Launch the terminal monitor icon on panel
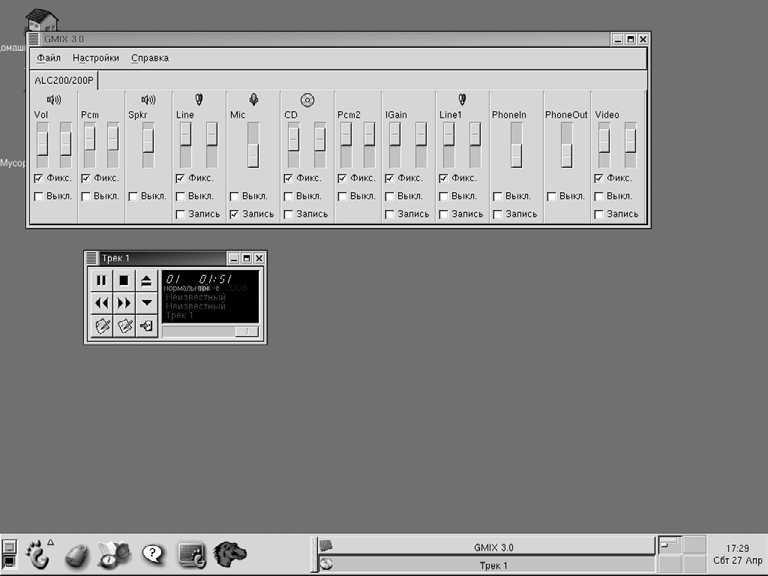 click(x=190, y=553)
